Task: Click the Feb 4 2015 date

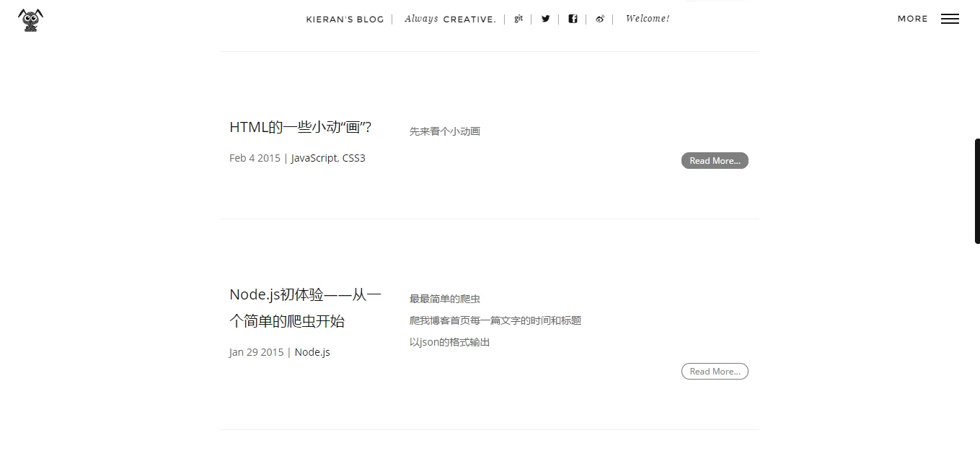Action: click(x=255, y=158)
